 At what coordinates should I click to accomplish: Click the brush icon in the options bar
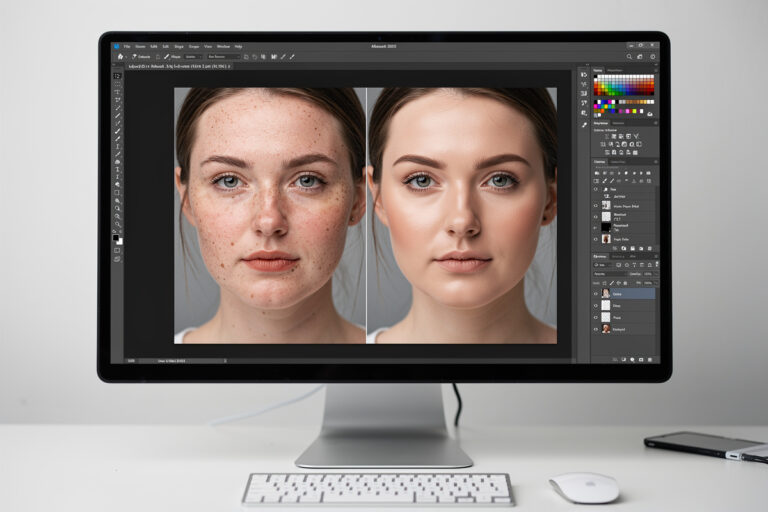[167, 57]
